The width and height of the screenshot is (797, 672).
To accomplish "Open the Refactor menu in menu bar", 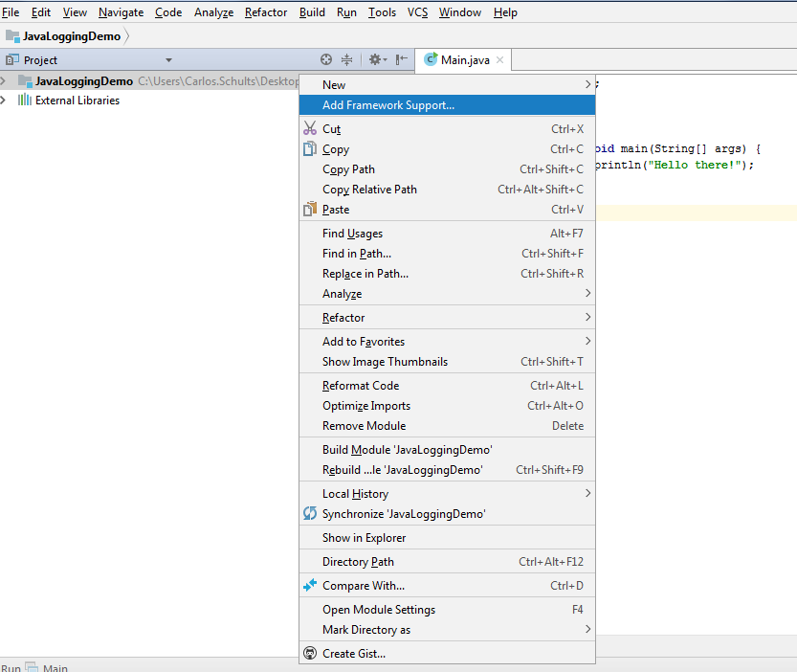I will pos(265,12).
